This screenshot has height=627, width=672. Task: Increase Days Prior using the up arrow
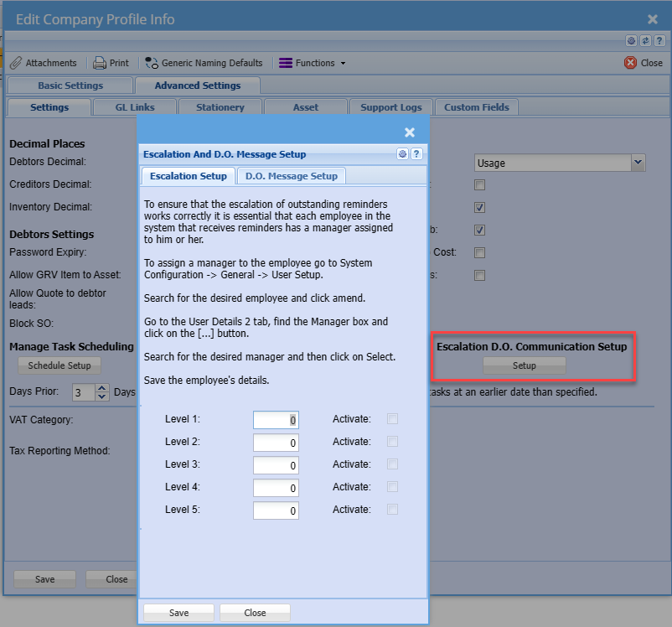pyautogui.click(x=102, y=388)
